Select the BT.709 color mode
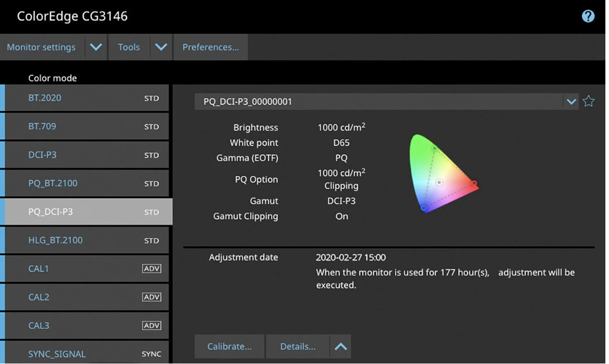 [87, 126]
